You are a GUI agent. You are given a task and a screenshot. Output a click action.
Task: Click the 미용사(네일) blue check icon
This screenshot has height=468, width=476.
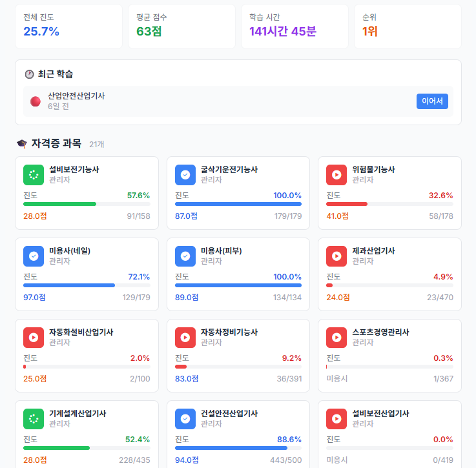34,256
